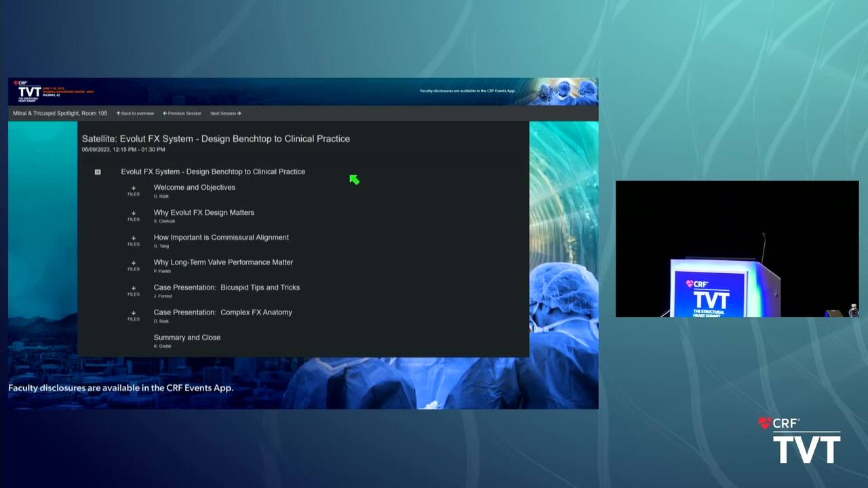
Task: Click the Evolut FX System session heading row
Action: (x=213, y=171)
